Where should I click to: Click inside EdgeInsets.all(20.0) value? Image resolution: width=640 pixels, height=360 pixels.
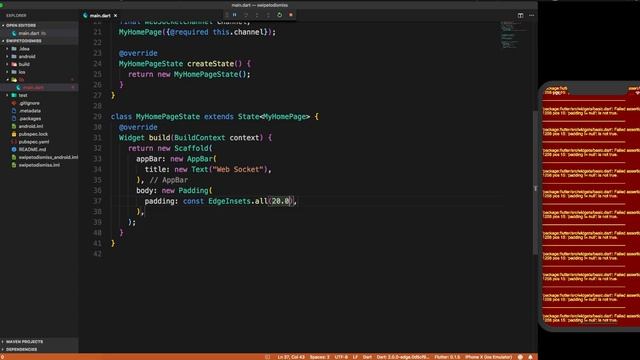(281, 201)
